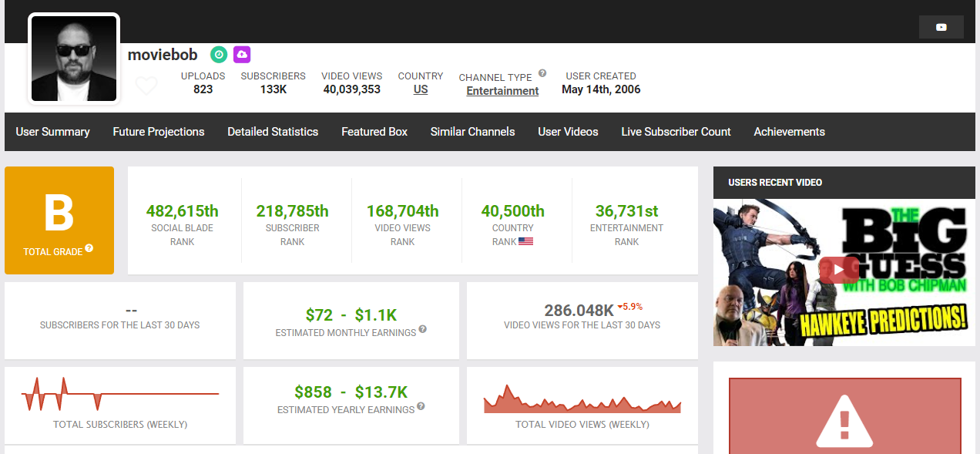Click the US country link

tap(421, 89)
